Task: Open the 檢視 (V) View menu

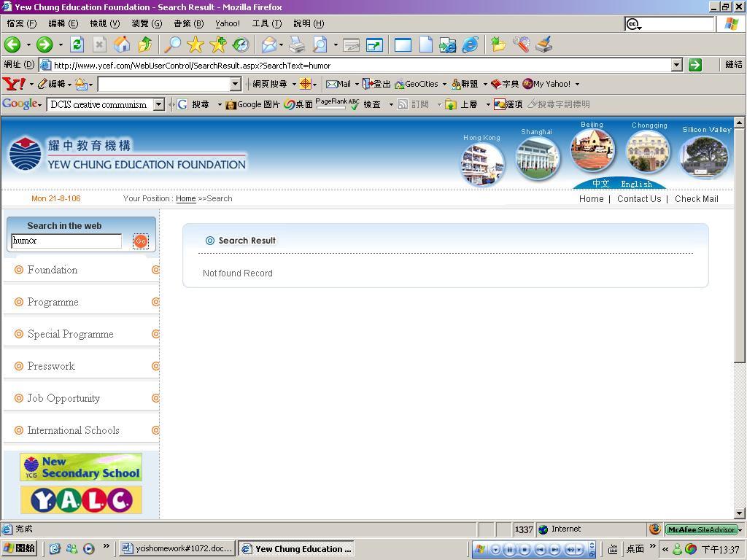Action: tap(105, 23)
